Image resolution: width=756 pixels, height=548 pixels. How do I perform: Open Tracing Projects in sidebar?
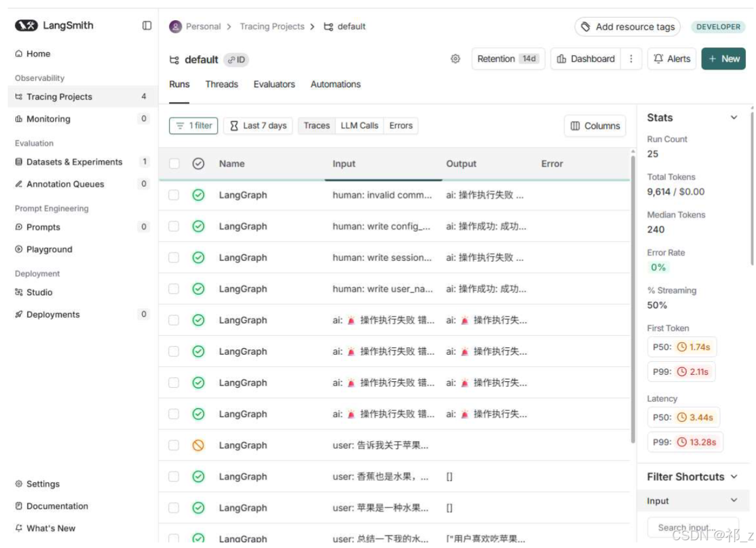coord(82,97)
